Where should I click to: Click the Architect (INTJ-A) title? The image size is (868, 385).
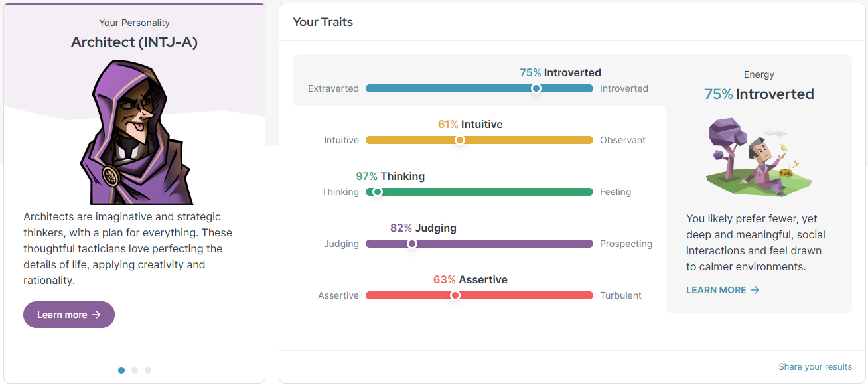(135, 42)
